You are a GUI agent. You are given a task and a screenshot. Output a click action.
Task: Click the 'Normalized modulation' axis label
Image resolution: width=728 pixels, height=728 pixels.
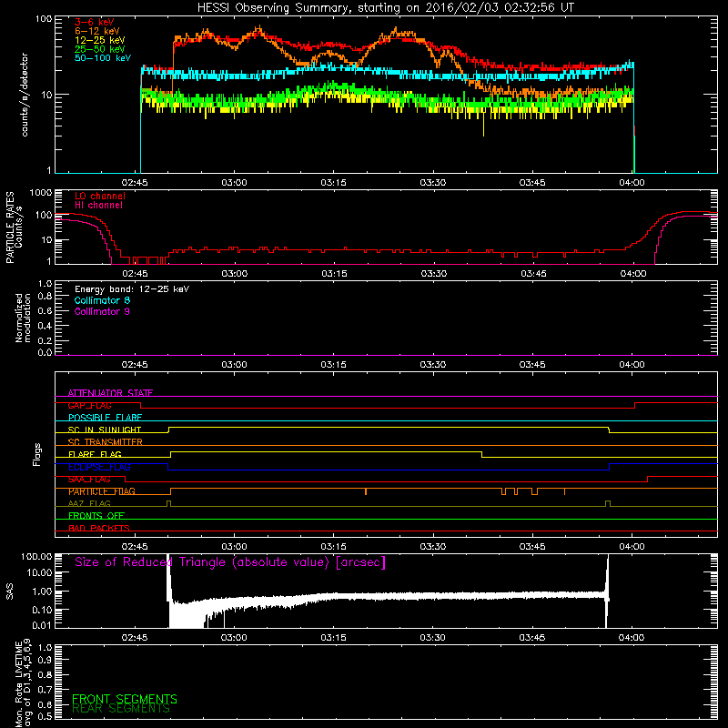coord(23,318)
